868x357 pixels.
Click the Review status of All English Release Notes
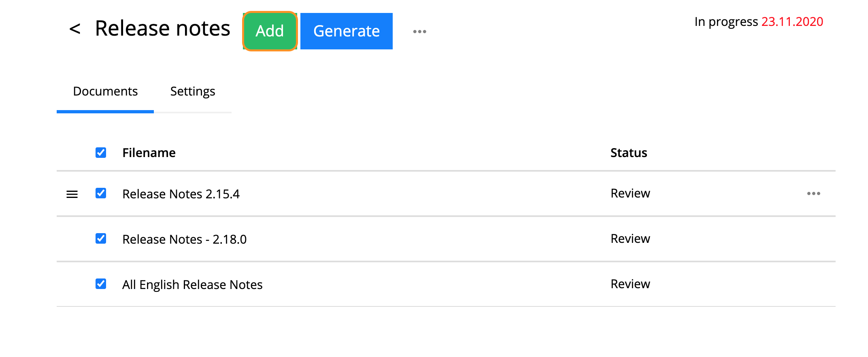630,284
